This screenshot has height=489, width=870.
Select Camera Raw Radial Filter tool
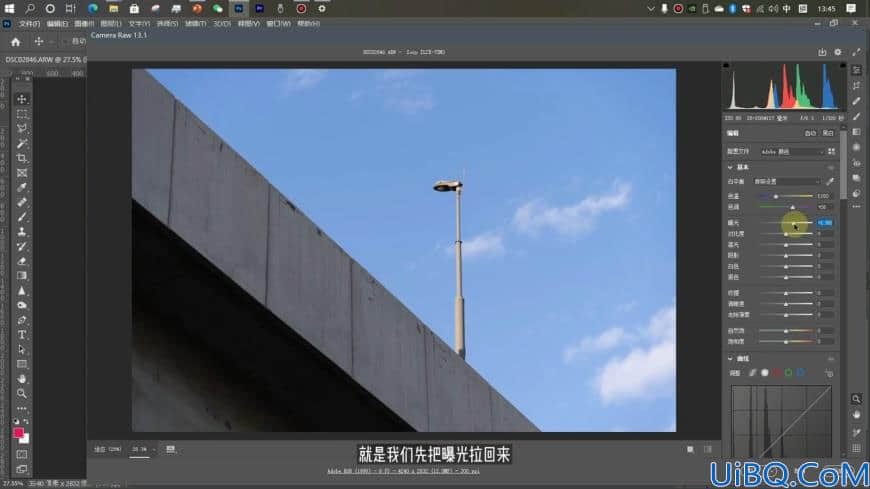[x=857, y=147]
